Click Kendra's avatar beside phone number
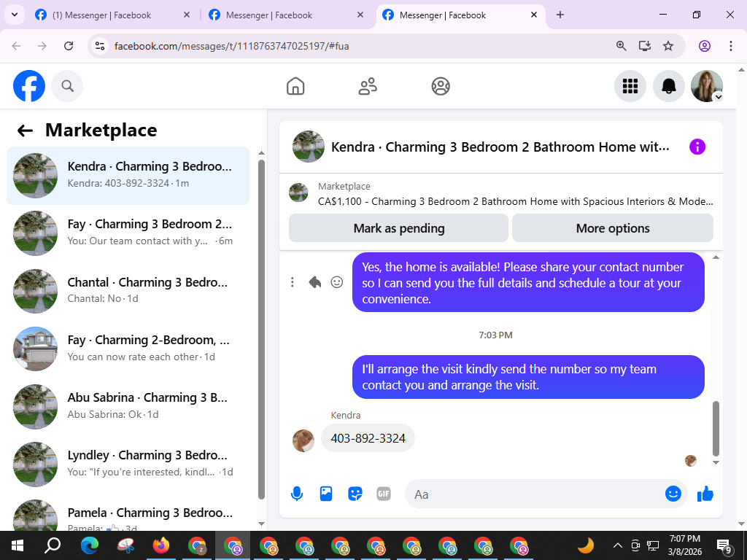Image resolution: width=747 pixels, height=560 pixels. tap(303, 440)
